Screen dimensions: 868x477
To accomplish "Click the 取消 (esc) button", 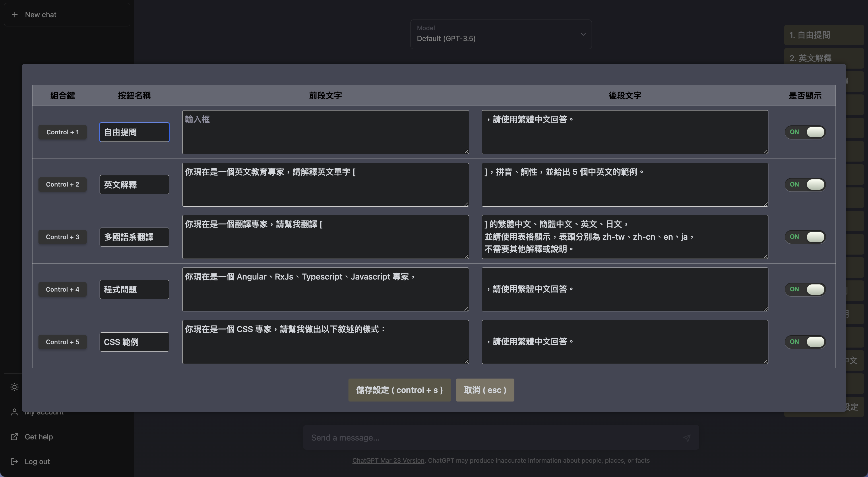I will click(x=485, y=390).
